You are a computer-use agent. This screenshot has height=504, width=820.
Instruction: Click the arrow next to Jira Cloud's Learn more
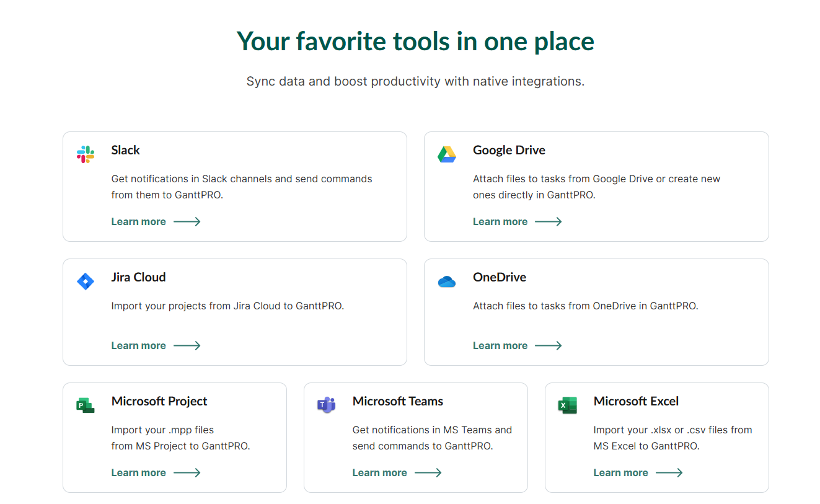click(187, 345)
